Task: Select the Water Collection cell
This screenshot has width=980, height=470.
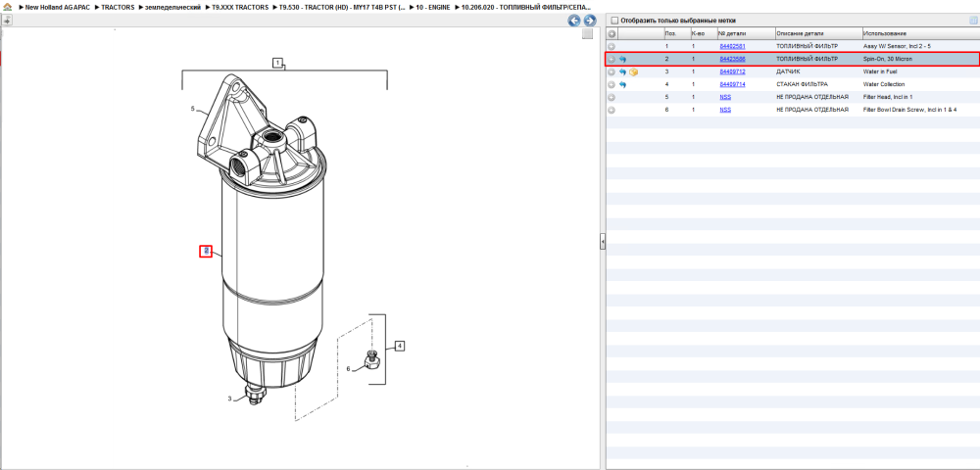Action: coord(884,84)
